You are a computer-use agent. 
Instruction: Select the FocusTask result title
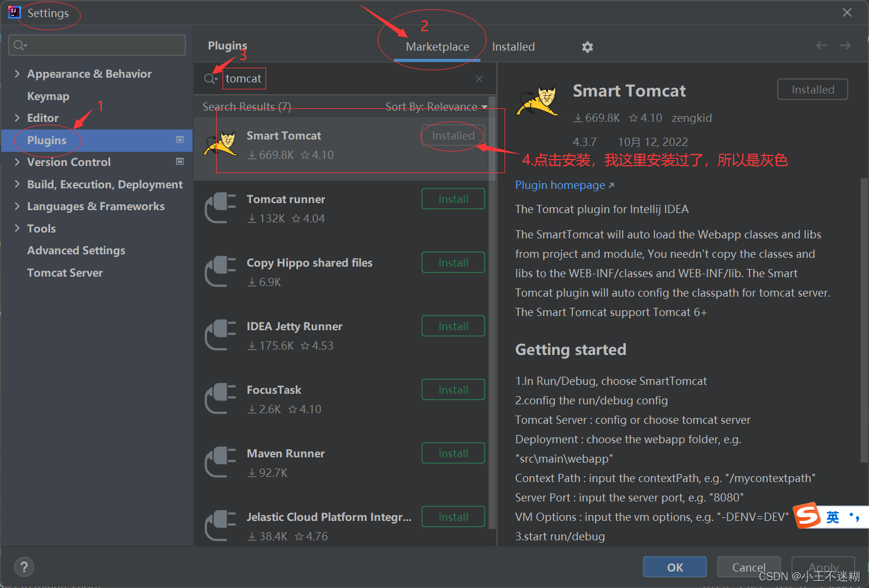[274, 390]
